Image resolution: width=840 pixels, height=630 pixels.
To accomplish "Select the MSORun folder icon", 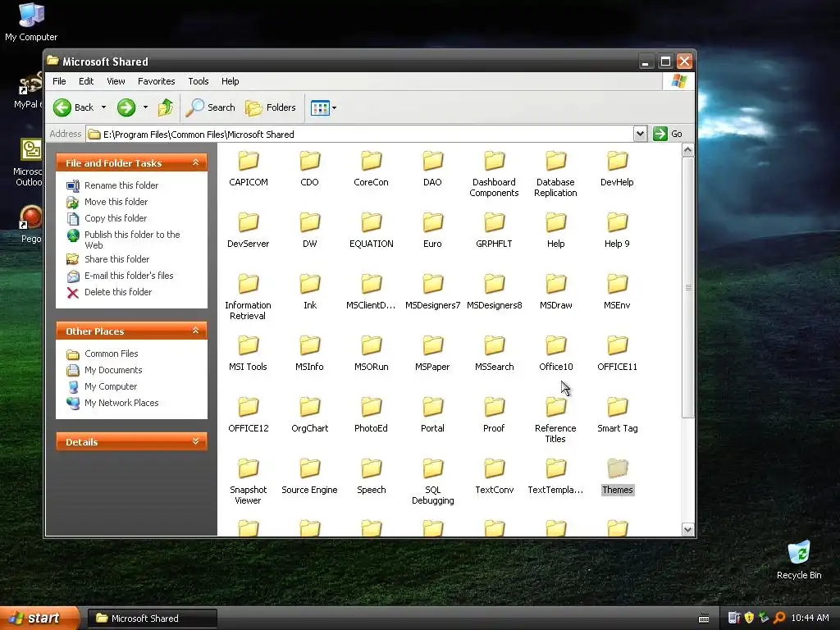I will click(x=371, y=345).
